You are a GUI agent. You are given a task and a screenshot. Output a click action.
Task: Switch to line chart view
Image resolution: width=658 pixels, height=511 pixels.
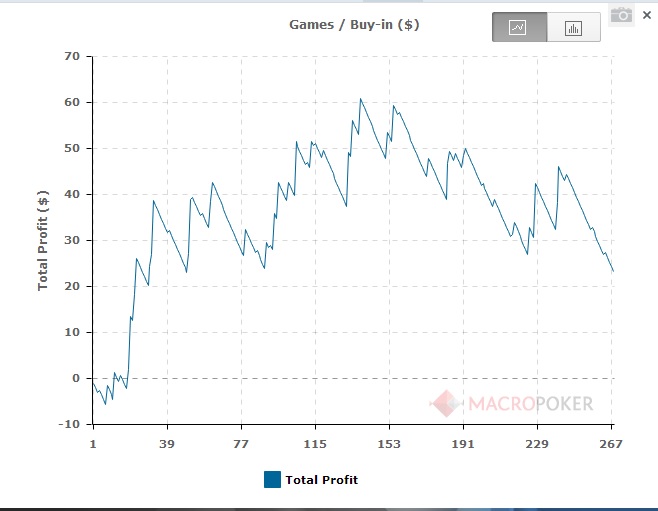pyautogui.click(x=520, y=27)
